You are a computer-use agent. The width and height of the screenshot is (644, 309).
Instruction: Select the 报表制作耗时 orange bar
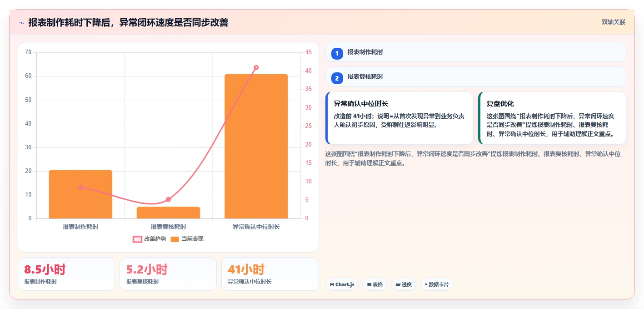pyautogui.click(x=80, y=194)
